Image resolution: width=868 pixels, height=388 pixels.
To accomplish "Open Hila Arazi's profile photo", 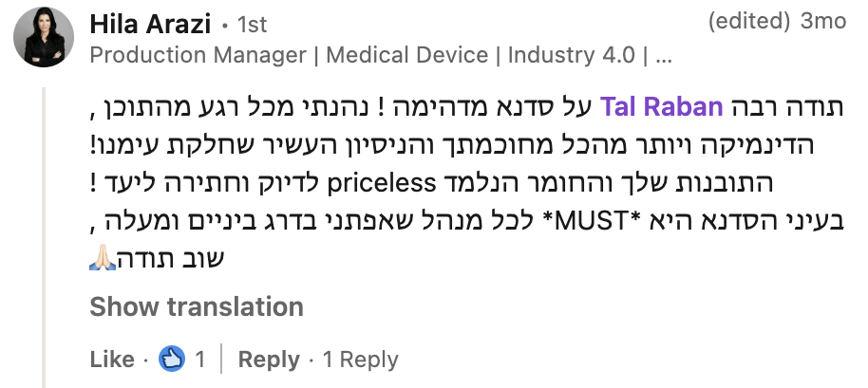I will tap(43, 39).
